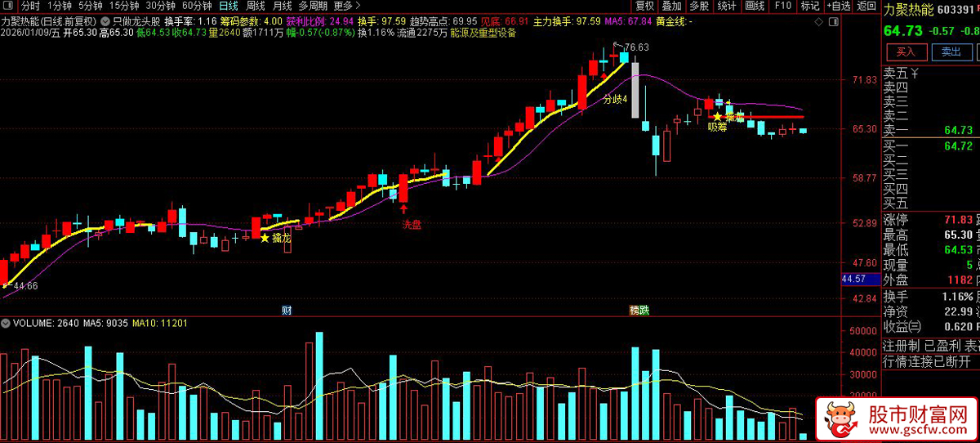The height and width of the screenshot is (443, 980).
Task: Open the 多周期 multi-period view
Action: (x=313, y=6)
